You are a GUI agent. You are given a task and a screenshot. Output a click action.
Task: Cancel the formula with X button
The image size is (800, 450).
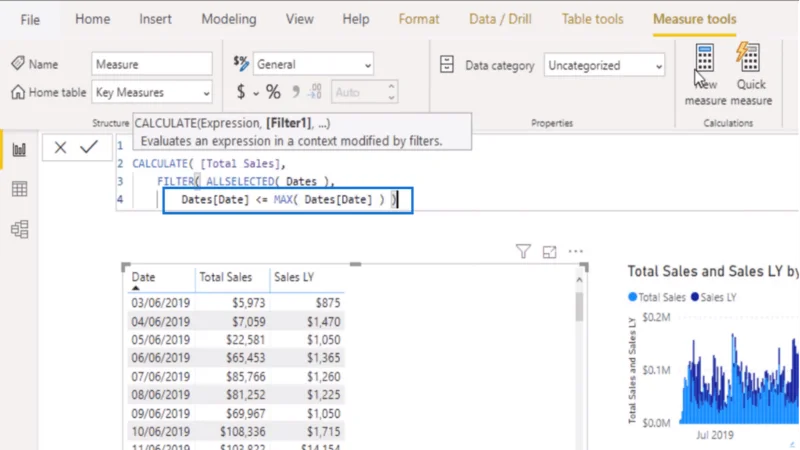tap(60, 147)
